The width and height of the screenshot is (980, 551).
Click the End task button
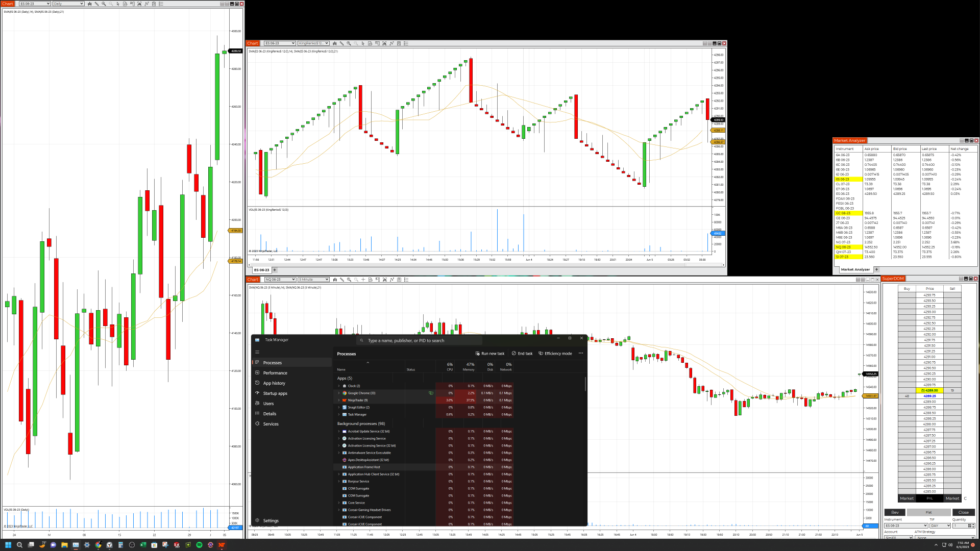click(x=522, y=354)
